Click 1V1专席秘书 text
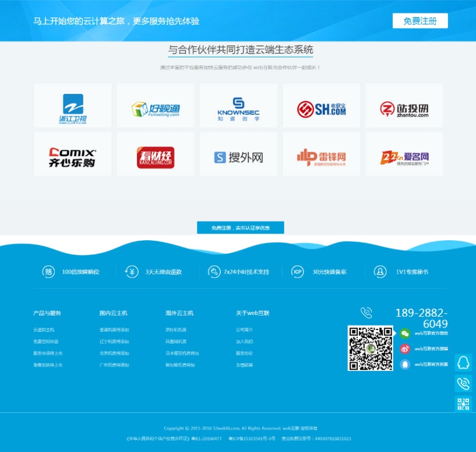The width and height of the screenshot is (476, 452). pos(412,272)
